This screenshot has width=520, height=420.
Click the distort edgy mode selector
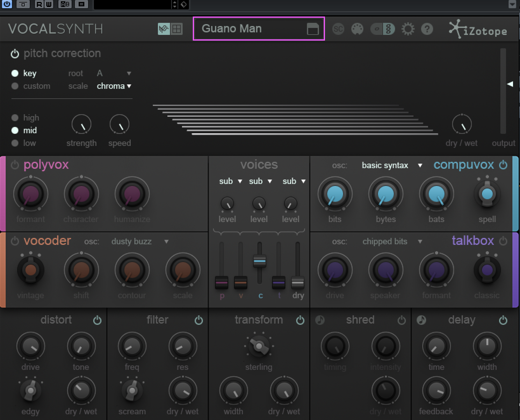coord(31,390)
